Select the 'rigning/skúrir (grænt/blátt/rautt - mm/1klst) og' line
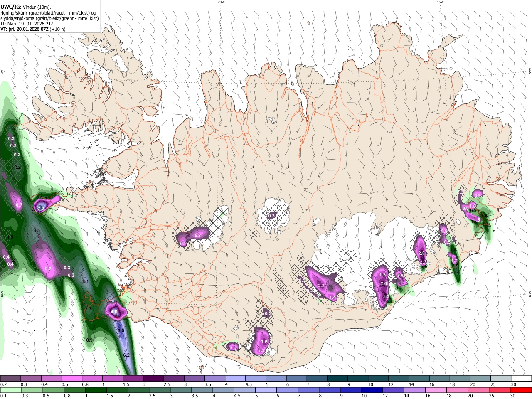This screenshot has width=532, height=399. [x=49, y=13]
